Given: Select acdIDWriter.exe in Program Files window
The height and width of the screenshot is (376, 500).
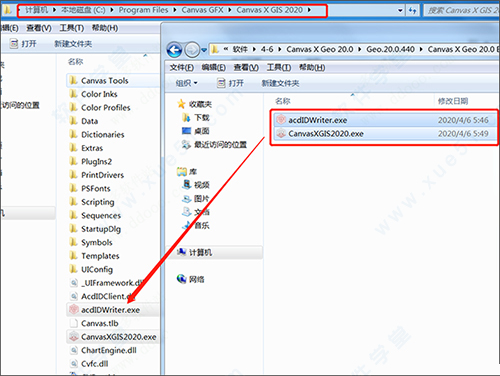Looking at the screenshot, I should [x=112, y=310].
